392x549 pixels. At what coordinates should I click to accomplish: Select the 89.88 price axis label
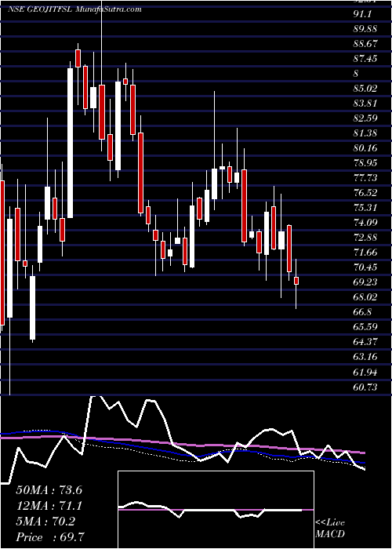pos(365,29)
